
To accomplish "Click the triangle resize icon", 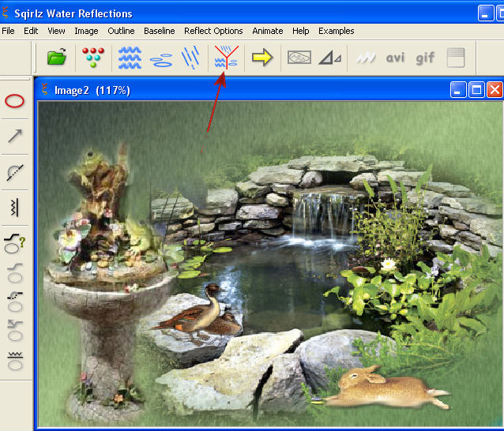I will click(330, 58).
